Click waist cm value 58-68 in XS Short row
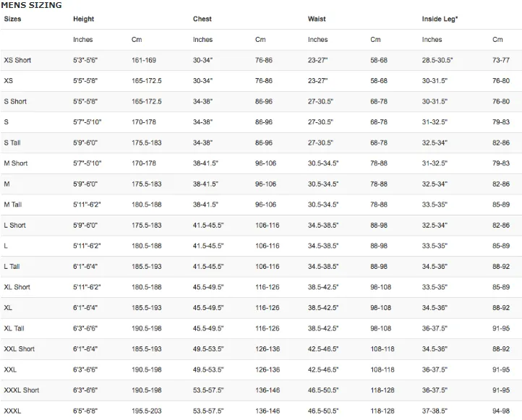522x420 pixels. pos(379,60)
